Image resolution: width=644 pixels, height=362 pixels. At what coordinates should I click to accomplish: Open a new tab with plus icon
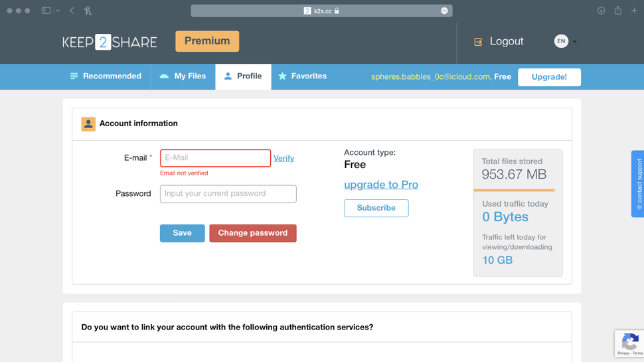[x=634, y=11]
